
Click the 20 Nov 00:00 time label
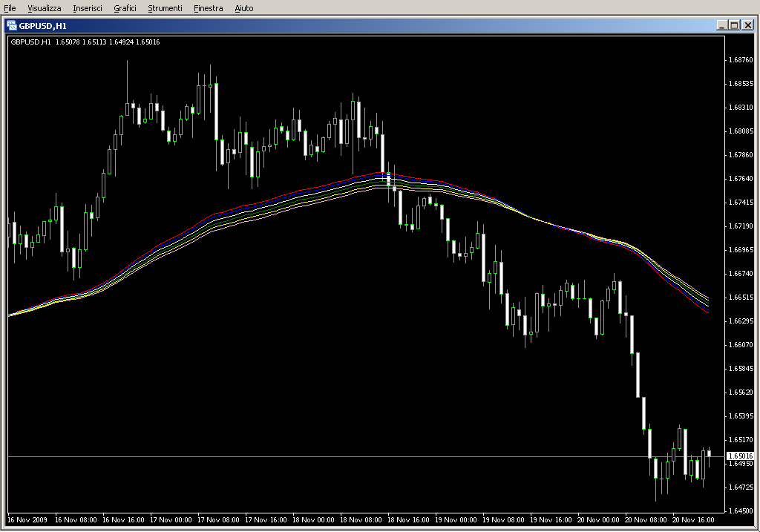click(598, 520)
